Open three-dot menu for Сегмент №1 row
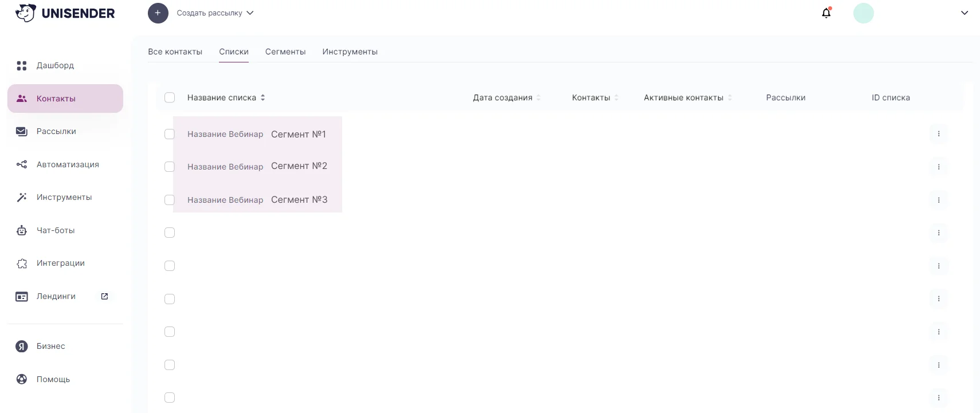 pos(938,133)
